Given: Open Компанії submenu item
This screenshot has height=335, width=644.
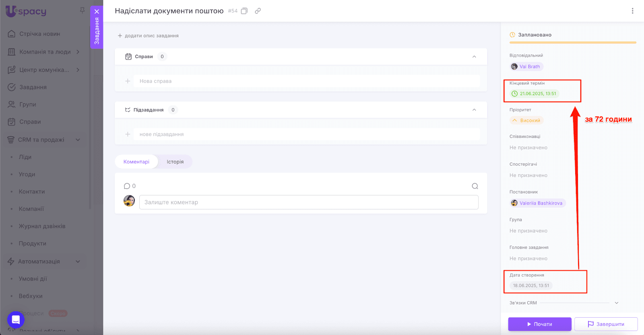Looking at the screenshot, I should [31, 209].
